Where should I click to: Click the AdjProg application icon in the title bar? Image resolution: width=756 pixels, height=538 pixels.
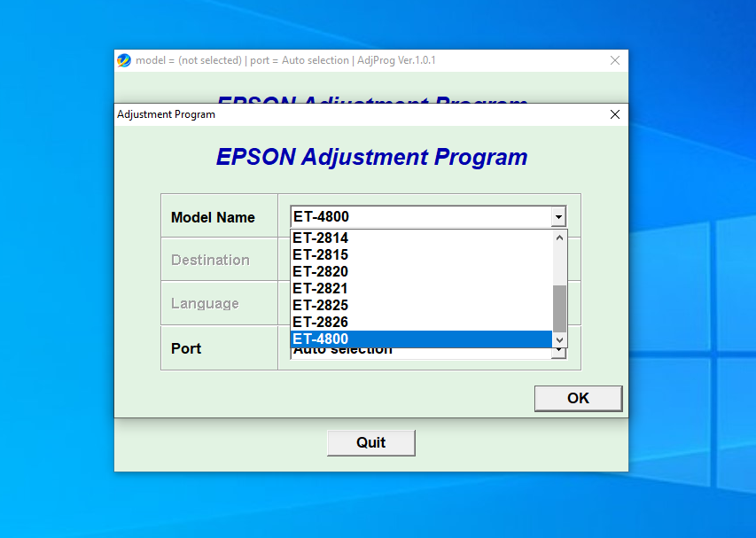[123, 60]
